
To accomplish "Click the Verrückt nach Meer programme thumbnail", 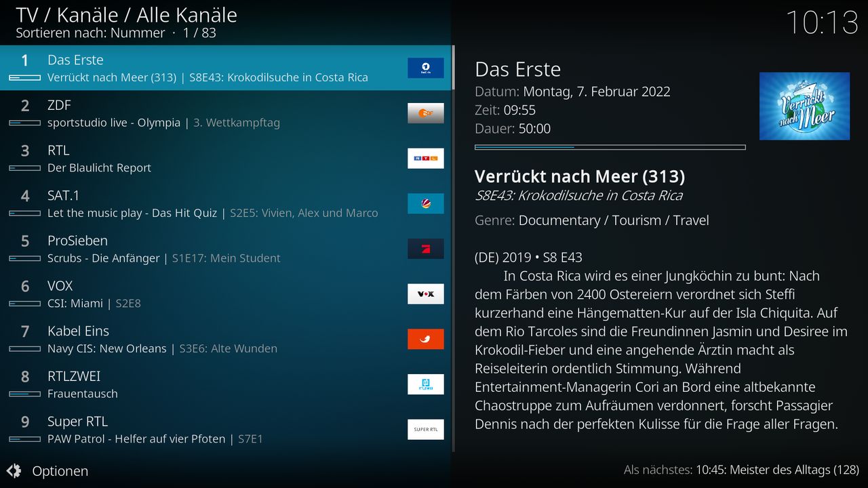I will click(x=804, y=106).
